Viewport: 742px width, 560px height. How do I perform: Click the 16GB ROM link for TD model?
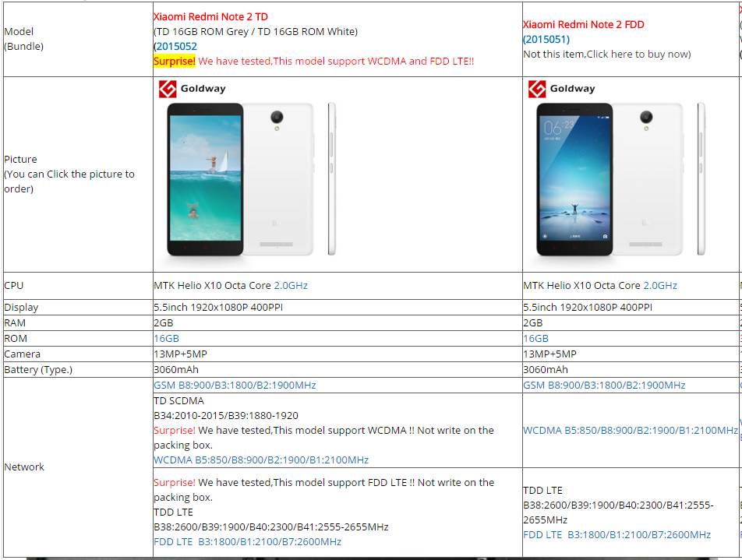coord(166,339)
